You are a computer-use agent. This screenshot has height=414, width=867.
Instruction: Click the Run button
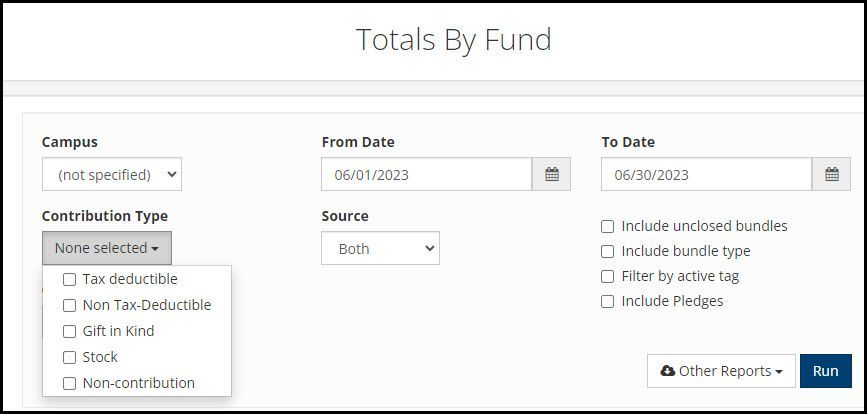[826, 371]
